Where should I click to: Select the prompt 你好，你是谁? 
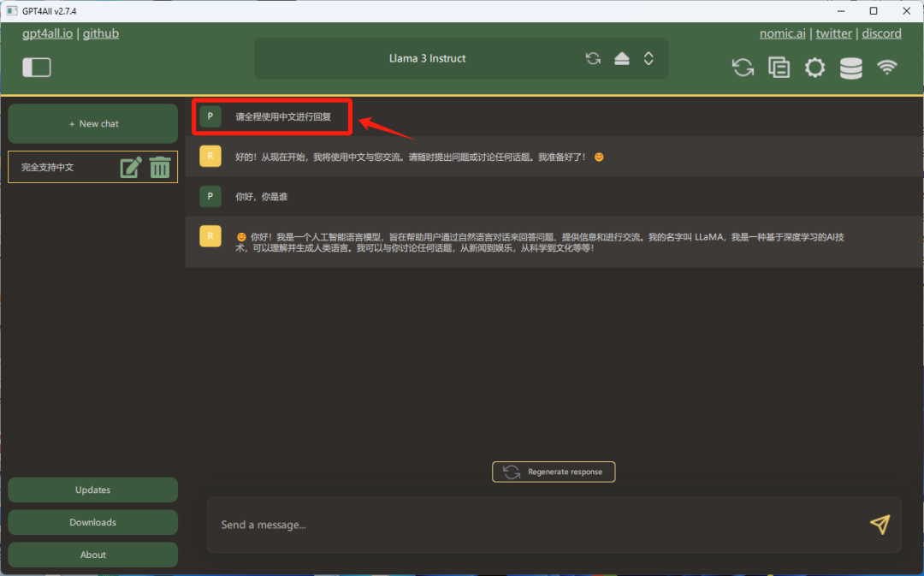[262, 197]
